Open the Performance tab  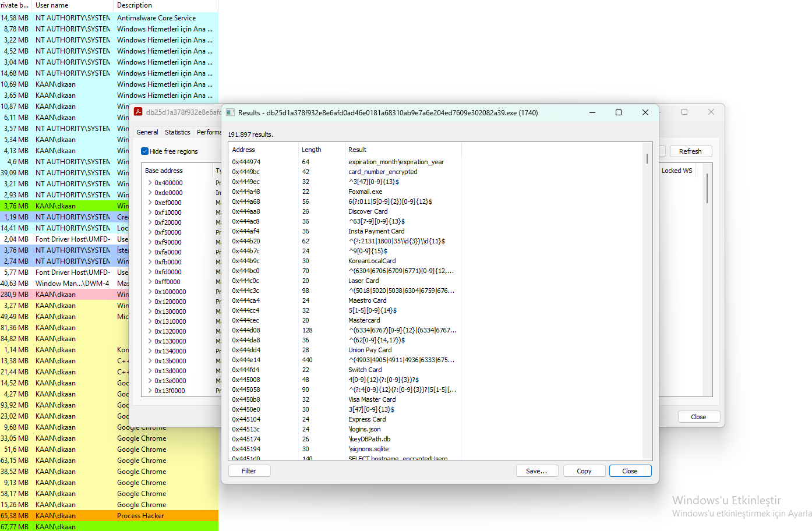[x=209, y=132]
